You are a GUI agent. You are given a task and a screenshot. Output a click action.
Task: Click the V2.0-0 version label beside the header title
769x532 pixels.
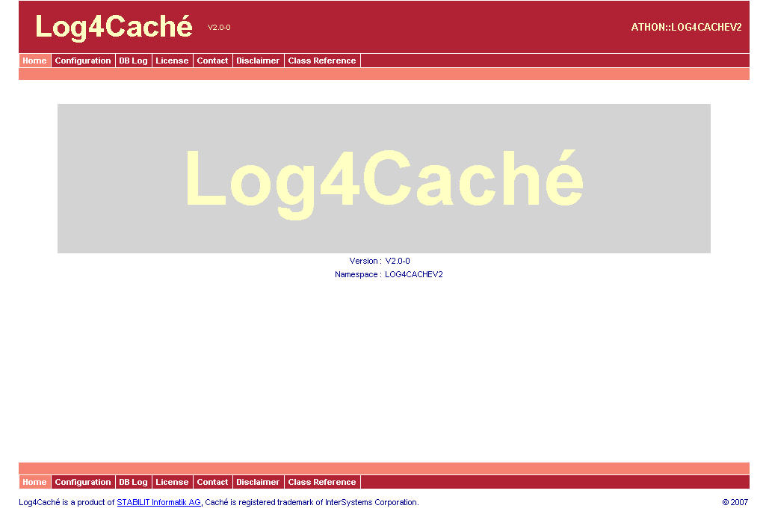point(219,28)
